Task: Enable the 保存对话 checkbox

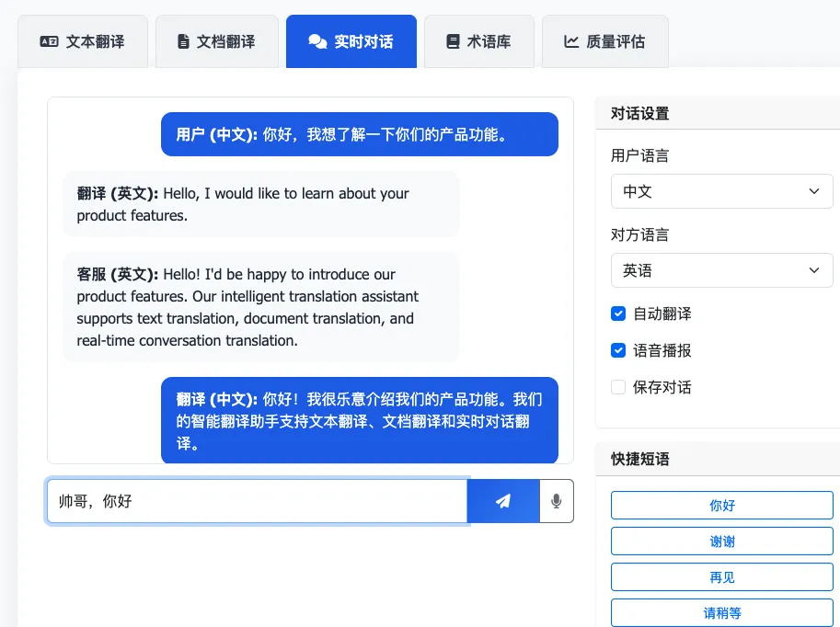Action: point(618,387)
